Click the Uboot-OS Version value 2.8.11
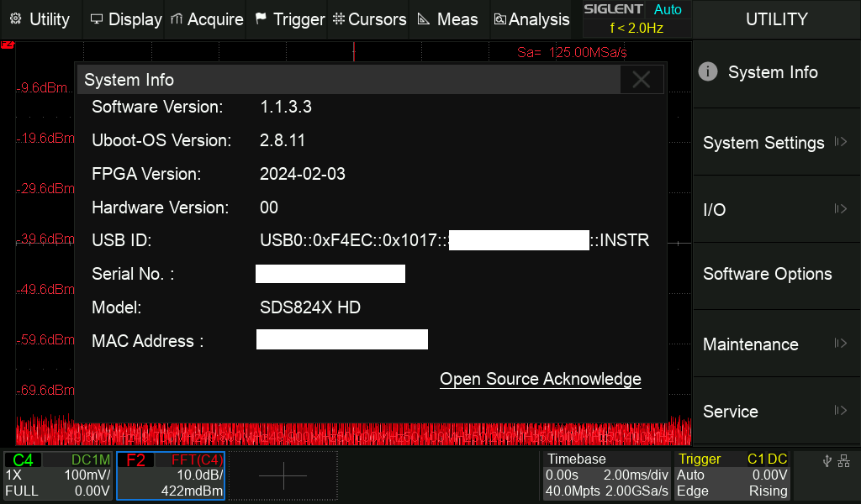861x504 pixels. pos(283,140)
